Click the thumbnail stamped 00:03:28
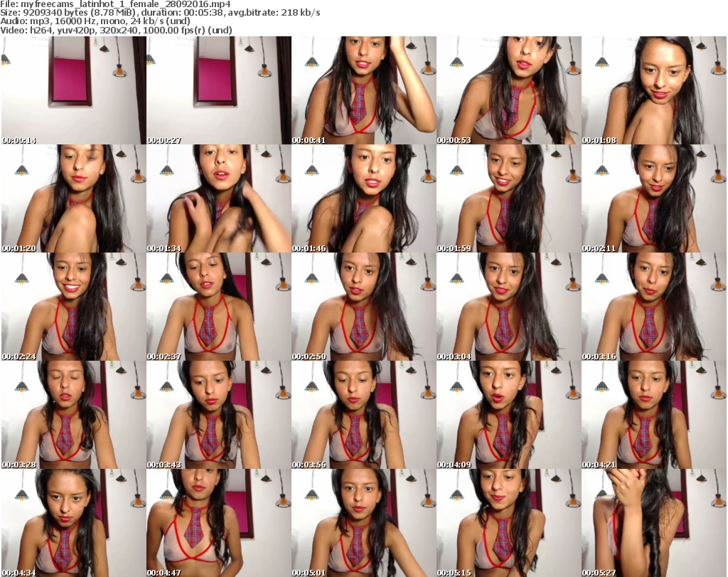Image resolution: width=728 pixels, height=577 pixels. coord(74,415)
